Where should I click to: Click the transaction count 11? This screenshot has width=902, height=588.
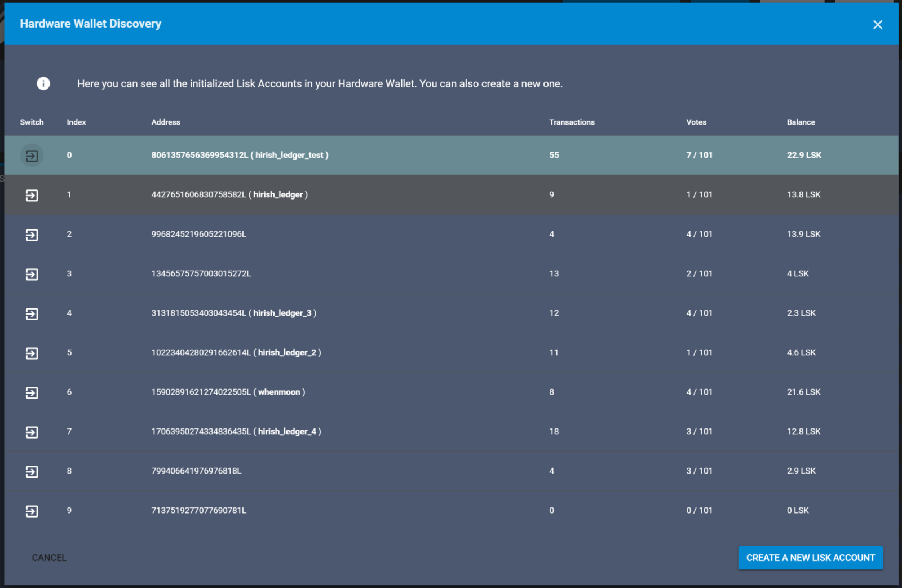(554, 352)
